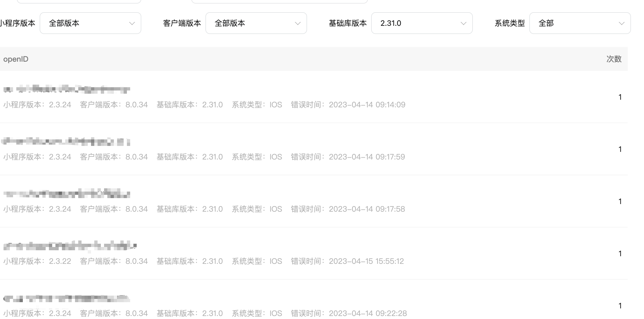Click the chevron arrow in 客户端版本 selector

coord(298,23)
